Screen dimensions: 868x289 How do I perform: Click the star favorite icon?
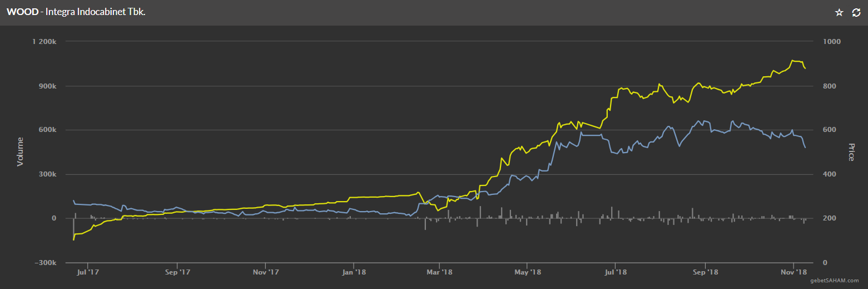point(839,12)
